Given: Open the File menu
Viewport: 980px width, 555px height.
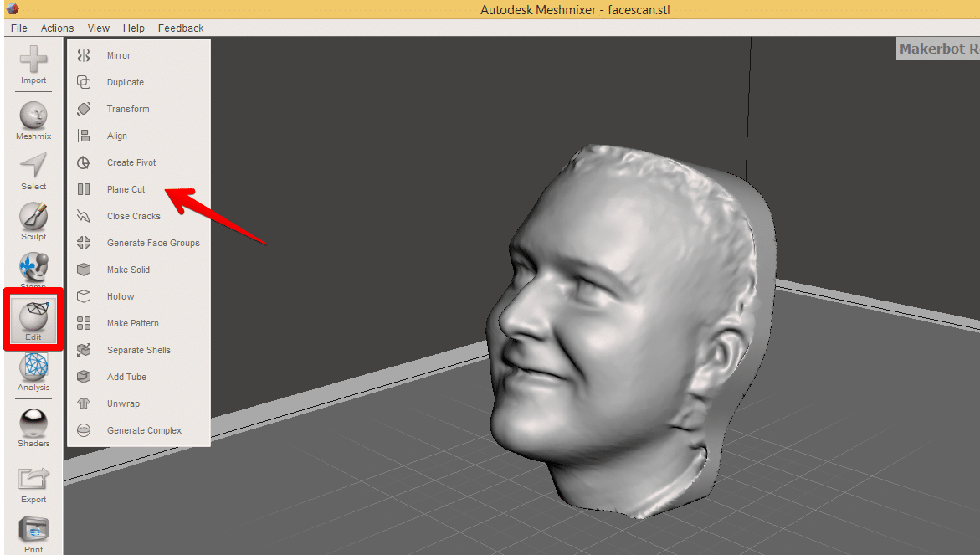Looking at the screenshot, I should (18, 28).
